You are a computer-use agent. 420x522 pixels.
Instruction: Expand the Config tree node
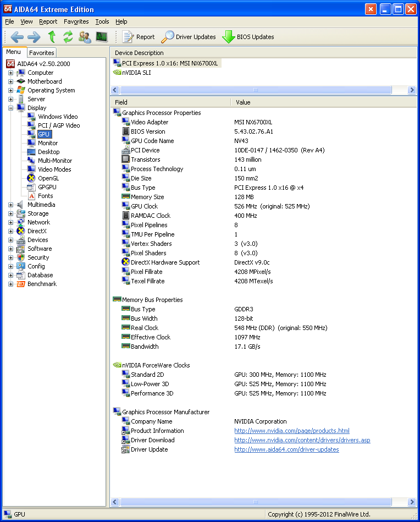(10, 266)
